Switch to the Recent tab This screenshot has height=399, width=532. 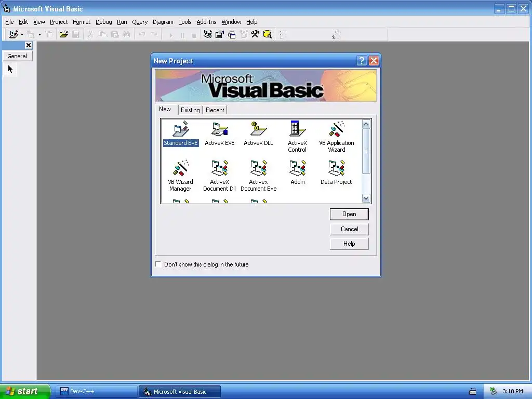tap(215, 110)
